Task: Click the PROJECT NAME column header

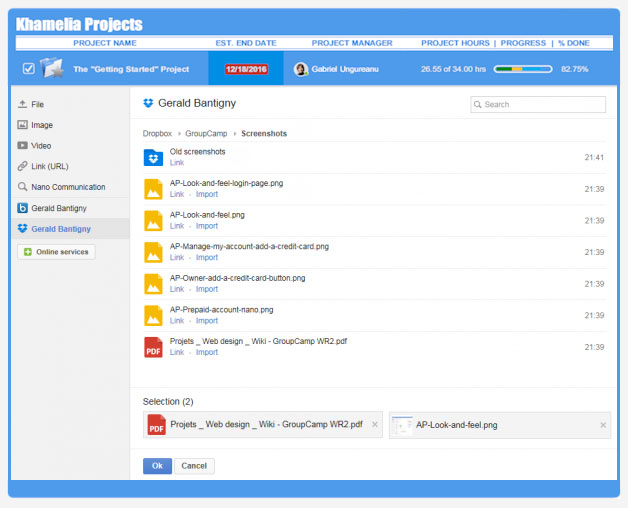Action: (105, 43)
